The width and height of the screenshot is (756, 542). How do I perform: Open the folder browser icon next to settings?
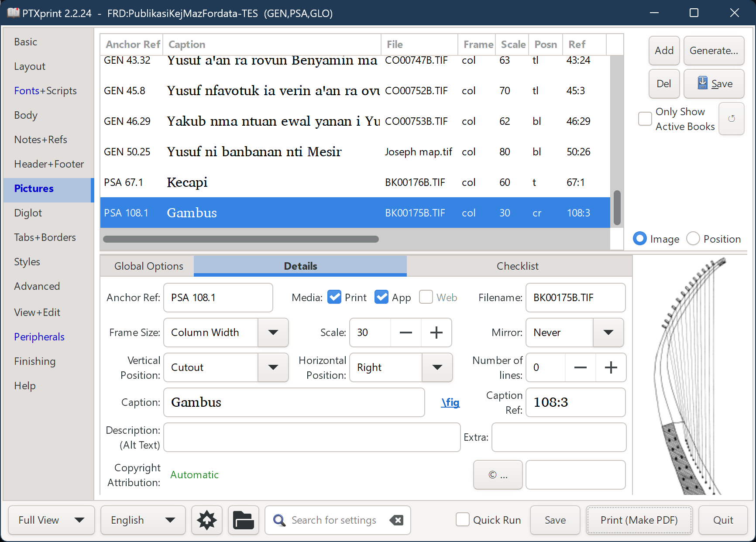(243, 520)
